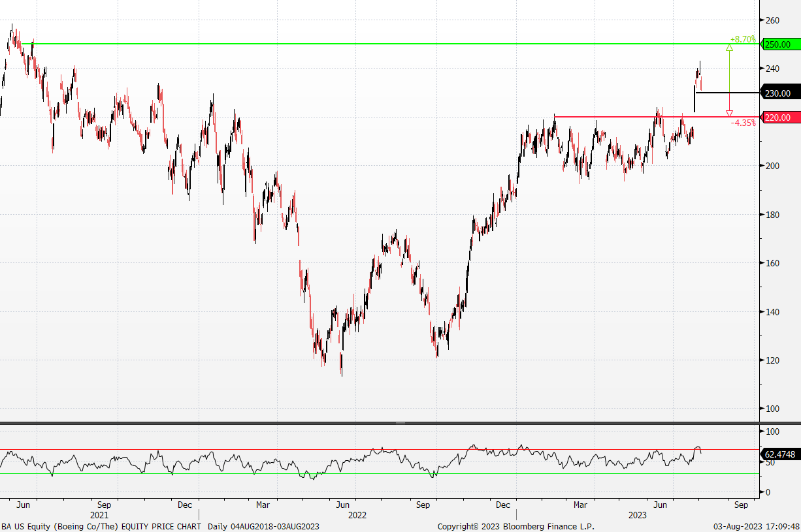This screenshot has height=532, width=801.
Task: Click the 2021 year label
Action: (x=99, y=515)
